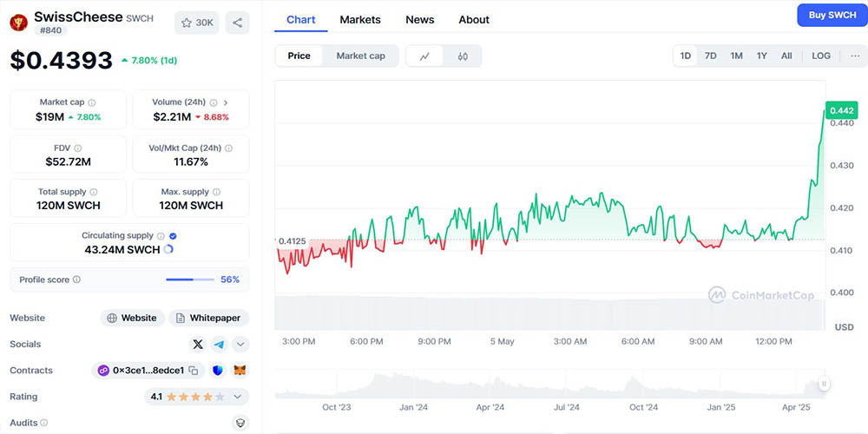Click the blue shield icon next to contract

coord(218,371)
